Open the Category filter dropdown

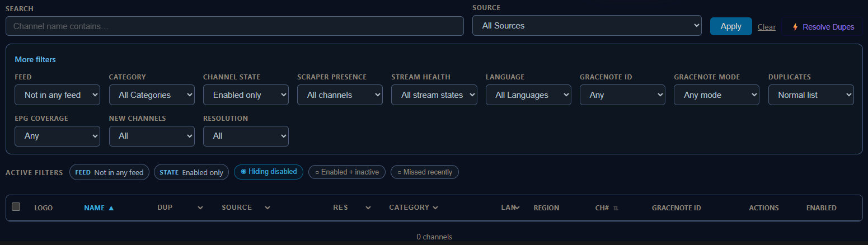(152, 95)
